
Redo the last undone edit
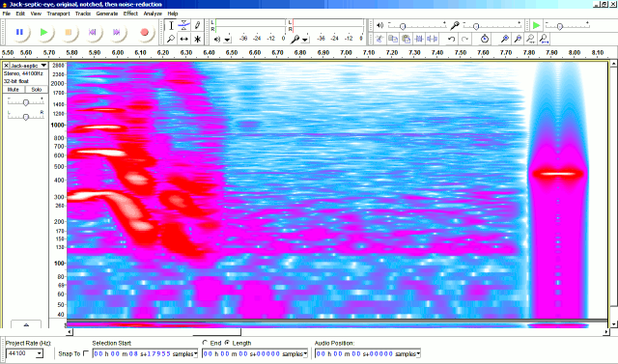click(465, 39)
